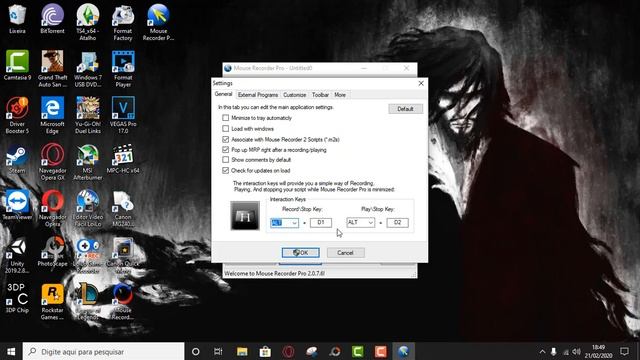This screenshot has width=640, height=360.
Task: Open the Lixeira recycle bin icon
Action: [17, 19]
